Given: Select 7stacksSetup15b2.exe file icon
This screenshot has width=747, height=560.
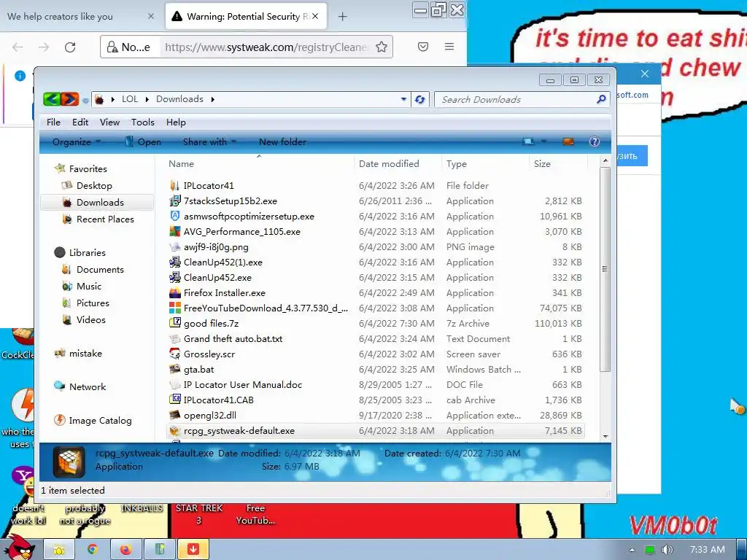Looking at the screenshot, I should 175,201.
